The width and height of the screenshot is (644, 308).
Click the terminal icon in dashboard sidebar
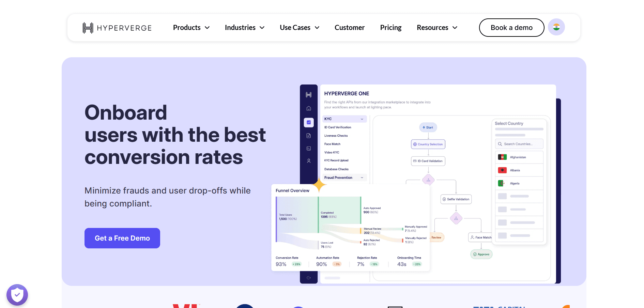[309, 148]
